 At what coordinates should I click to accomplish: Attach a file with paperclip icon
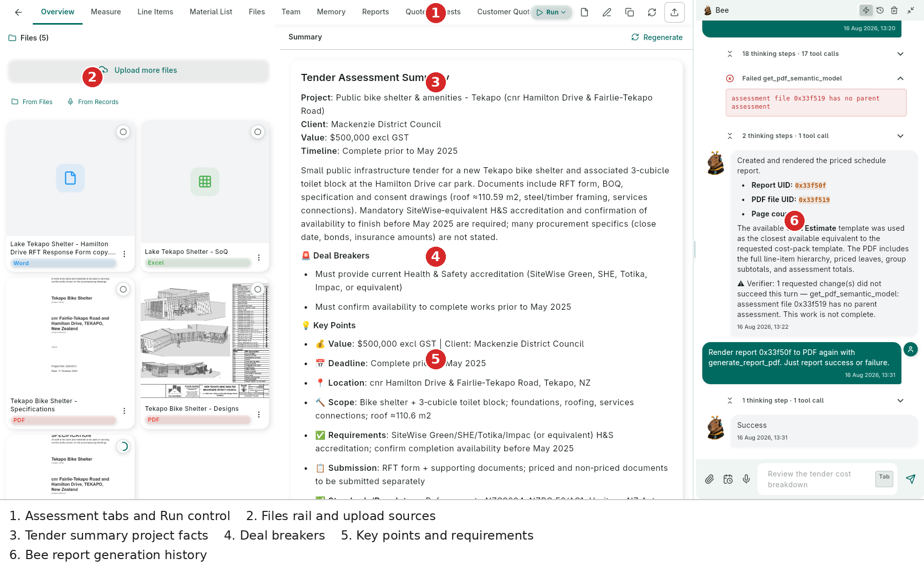(x=709, y=479)
